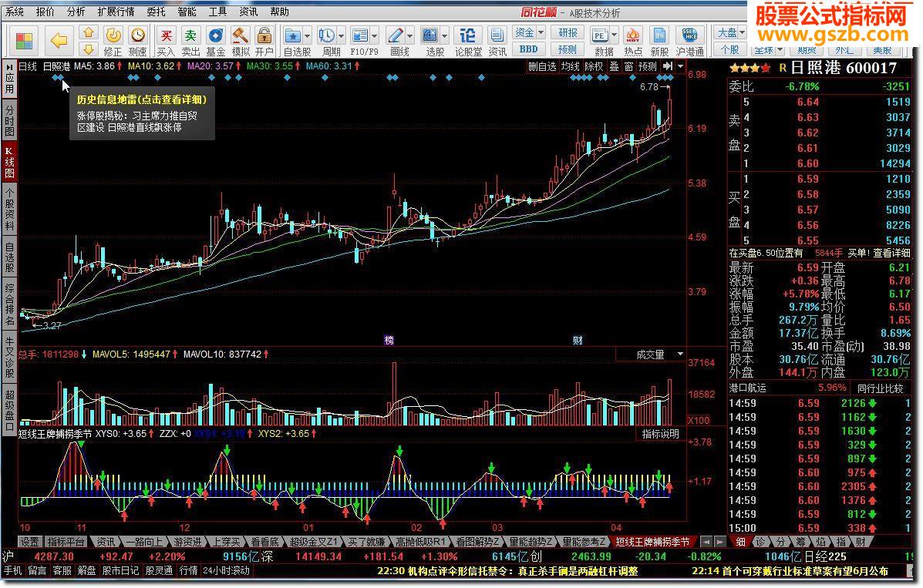Click the 财 marker on the chart

click(x=578, y=340)
